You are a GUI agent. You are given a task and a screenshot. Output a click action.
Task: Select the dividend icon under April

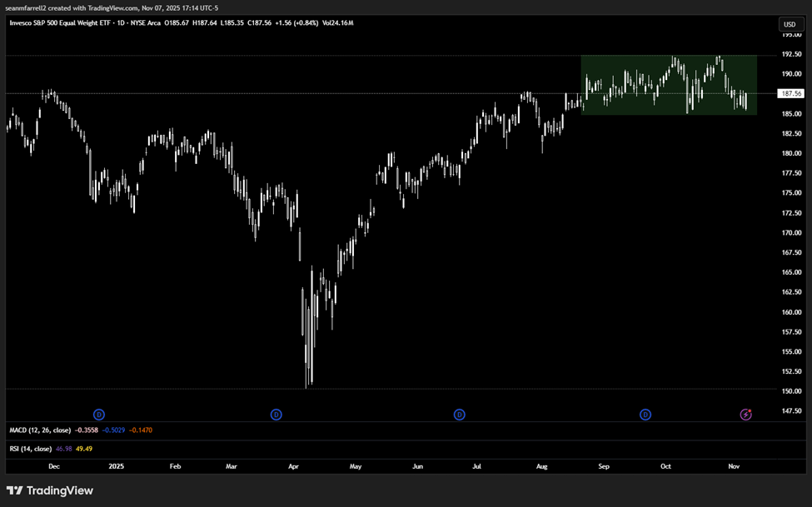coord(276,414)
